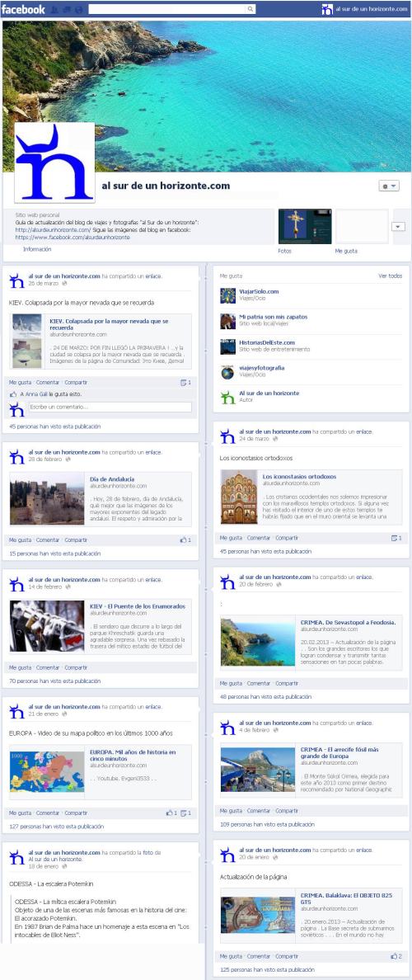
Task: Open Puente de los Enamorados link
Action: (x=138, y=606)
